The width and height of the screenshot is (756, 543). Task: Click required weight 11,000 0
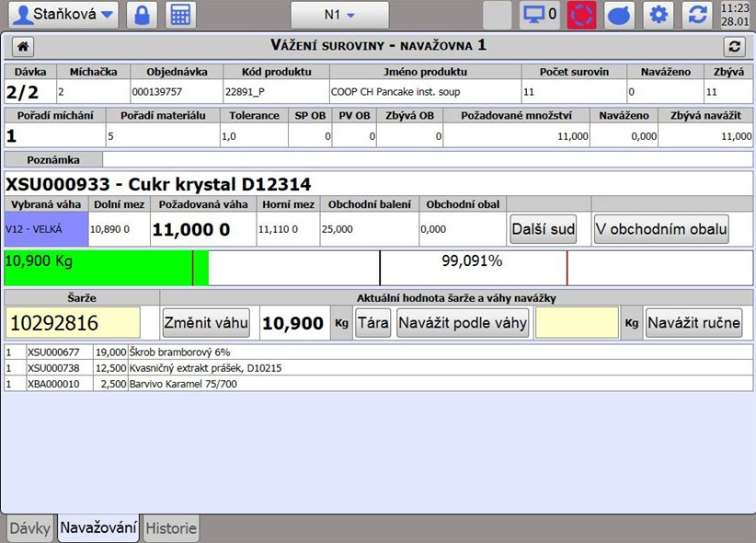point(191,229)
